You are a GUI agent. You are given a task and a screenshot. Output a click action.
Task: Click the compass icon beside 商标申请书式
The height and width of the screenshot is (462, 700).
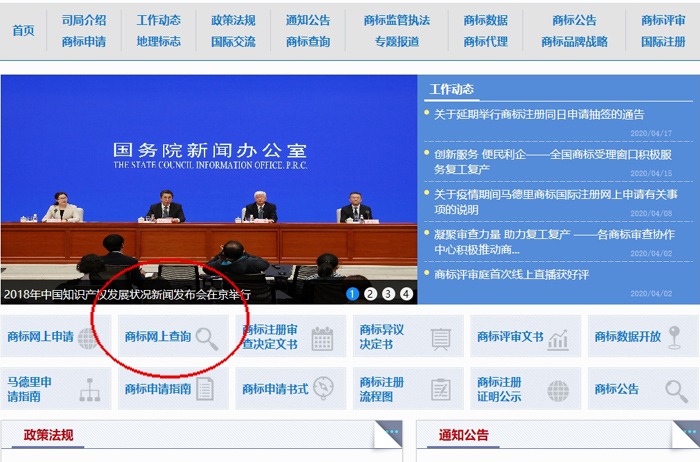323,387
